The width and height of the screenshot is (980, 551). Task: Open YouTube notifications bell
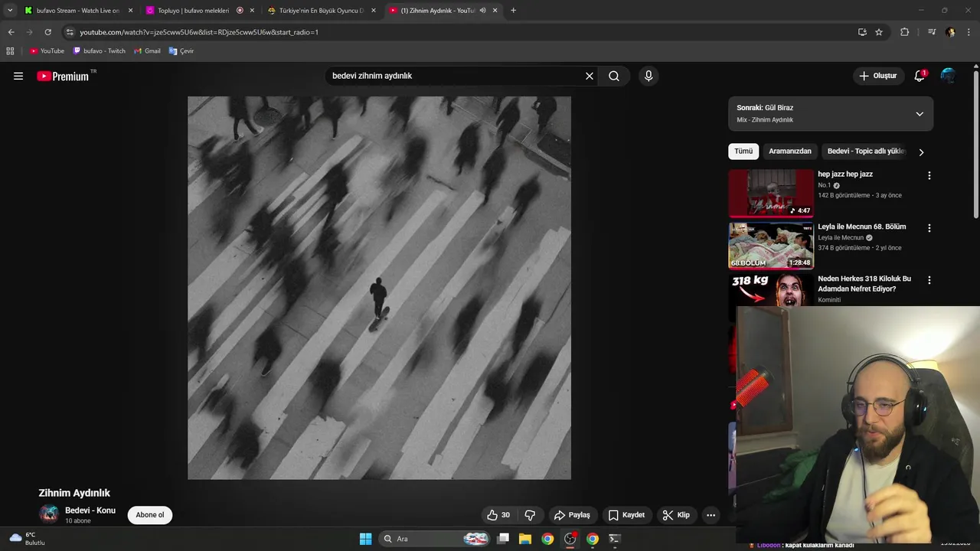(920, 76)
